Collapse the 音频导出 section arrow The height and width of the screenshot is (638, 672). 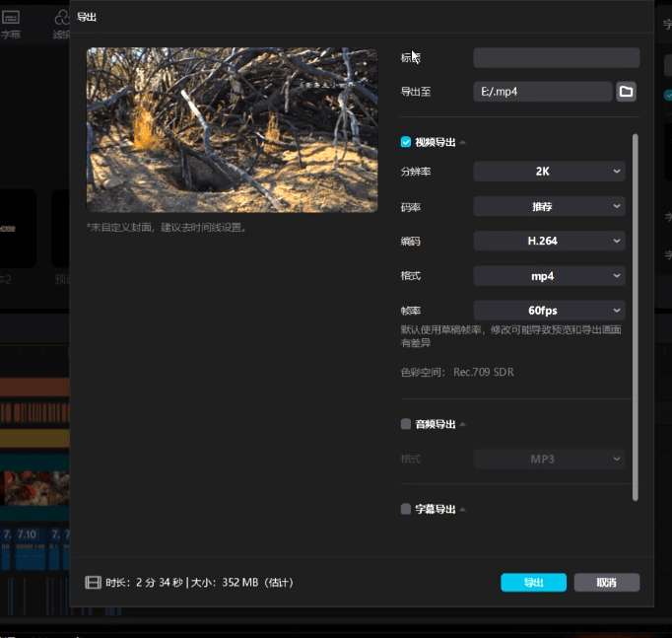(463, 424)
